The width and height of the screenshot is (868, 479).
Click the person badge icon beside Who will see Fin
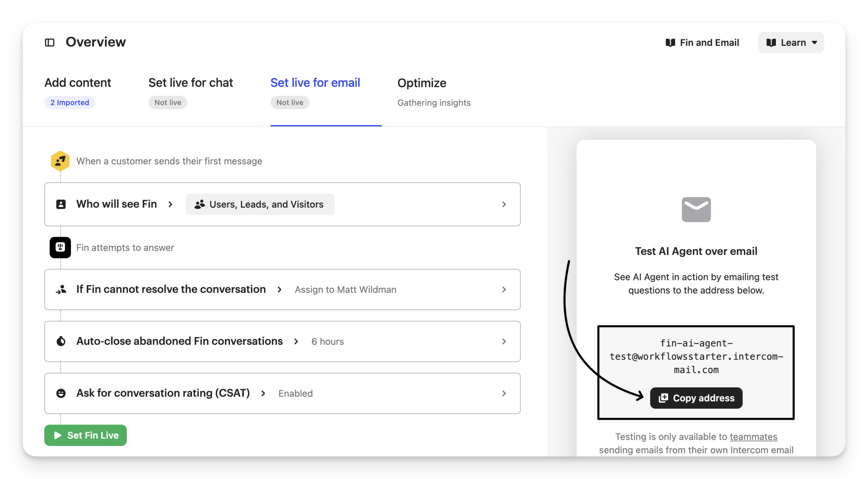click(x=61, y=204)
